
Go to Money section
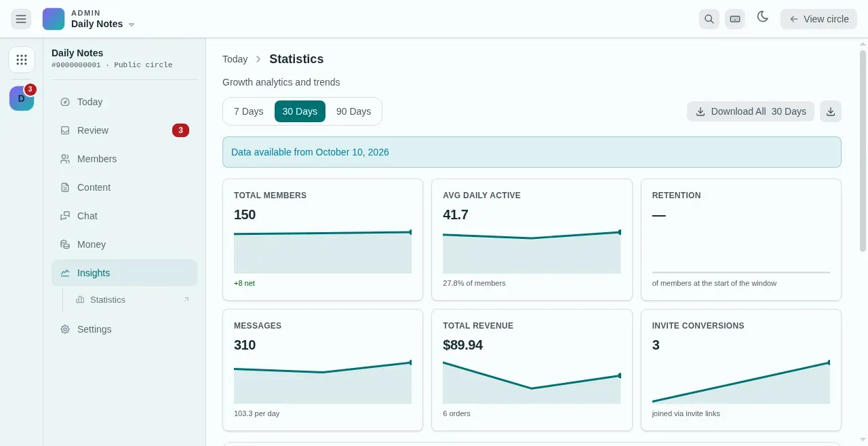(x=125, y=244)
